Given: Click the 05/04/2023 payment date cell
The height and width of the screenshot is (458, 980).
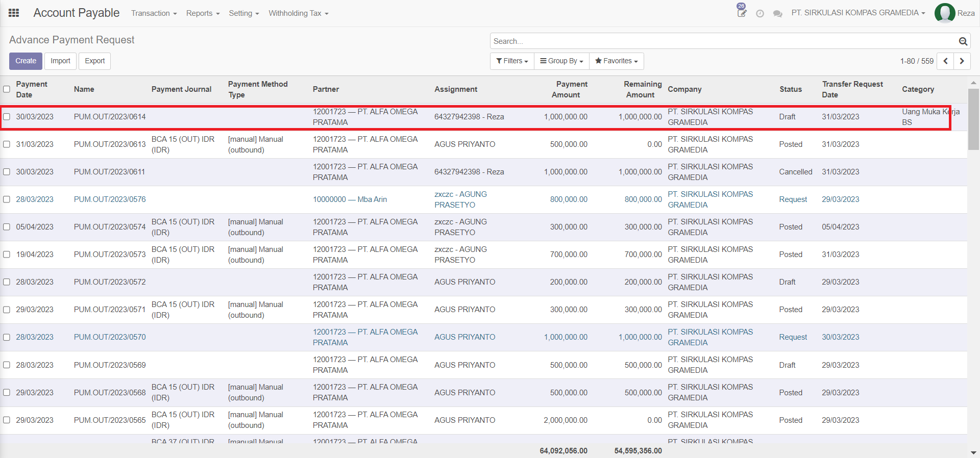Looking at the screenshot, I should tap(35, 227).
